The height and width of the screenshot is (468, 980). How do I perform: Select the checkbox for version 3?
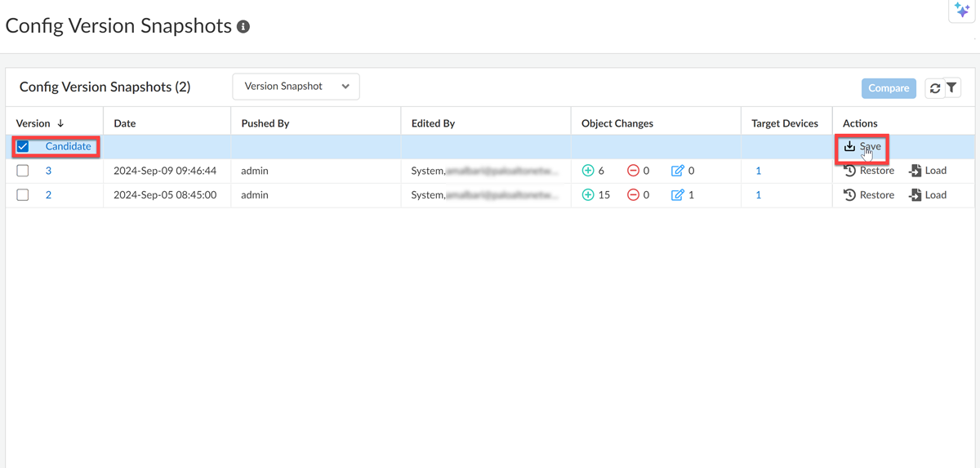[x=23, y=171]
